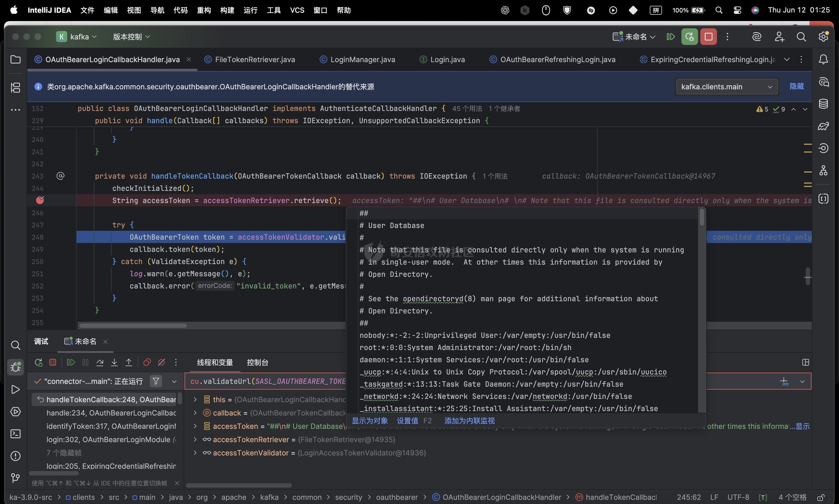Open the Structure tool window icon

pyautogui.click(x=15, y=88)
